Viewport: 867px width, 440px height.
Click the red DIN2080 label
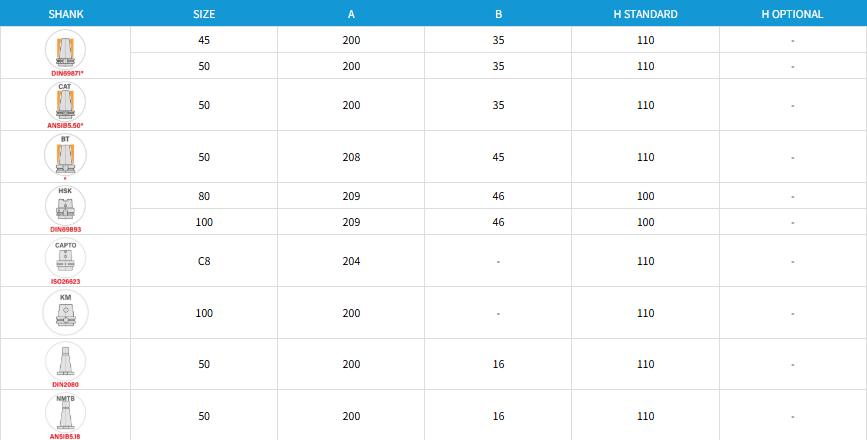[65, 384]
